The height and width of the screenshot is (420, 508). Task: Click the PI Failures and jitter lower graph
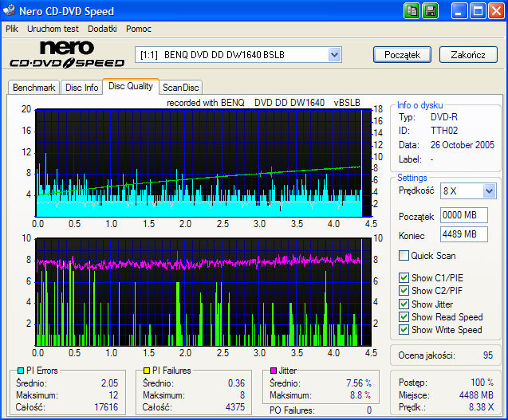203,292
